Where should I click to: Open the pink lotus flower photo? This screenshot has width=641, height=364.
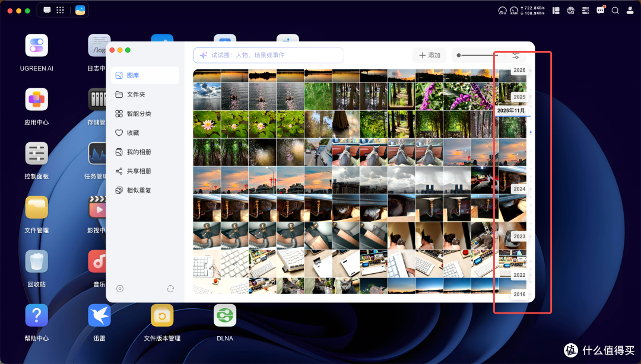tap(207, 124)
